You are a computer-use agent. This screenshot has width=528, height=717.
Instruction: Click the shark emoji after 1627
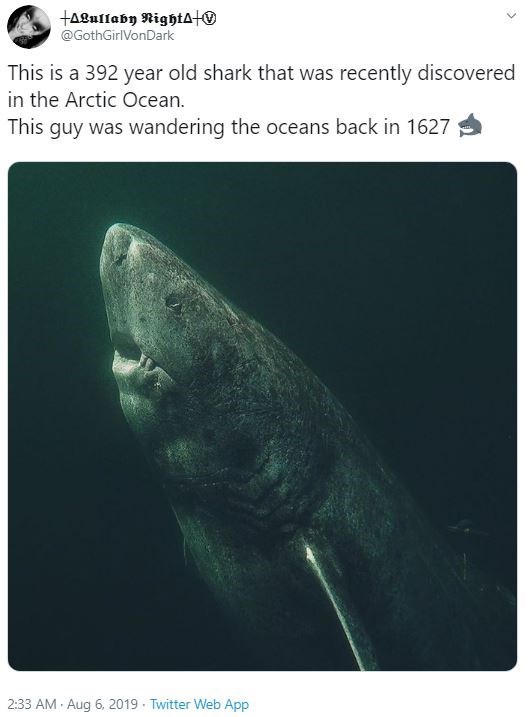coord(469,125)
